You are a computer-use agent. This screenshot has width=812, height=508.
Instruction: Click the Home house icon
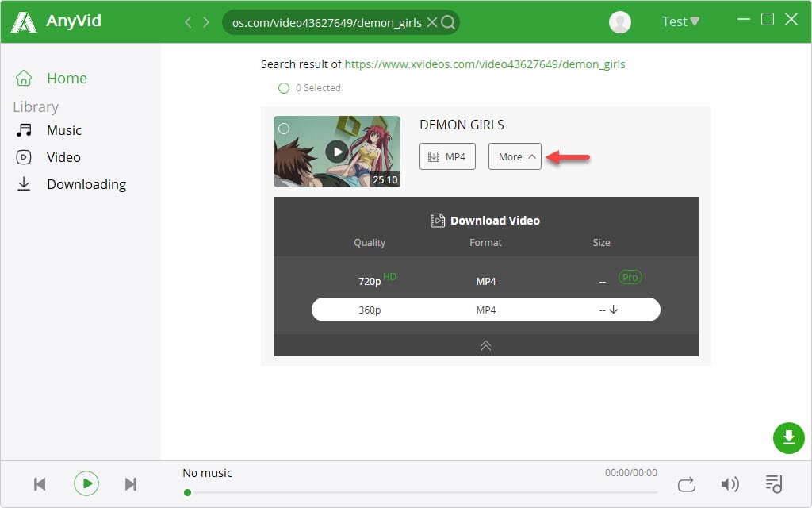tap(24, 79)
